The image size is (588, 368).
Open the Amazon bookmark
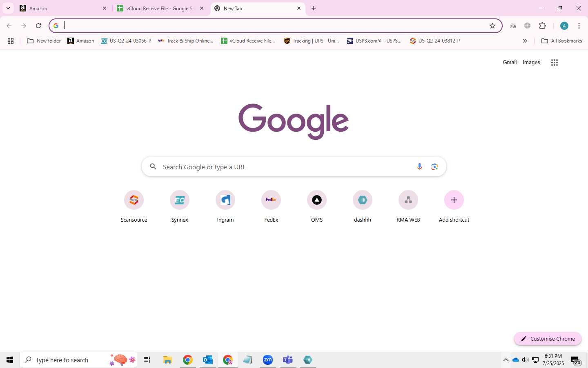coord(81,41)
